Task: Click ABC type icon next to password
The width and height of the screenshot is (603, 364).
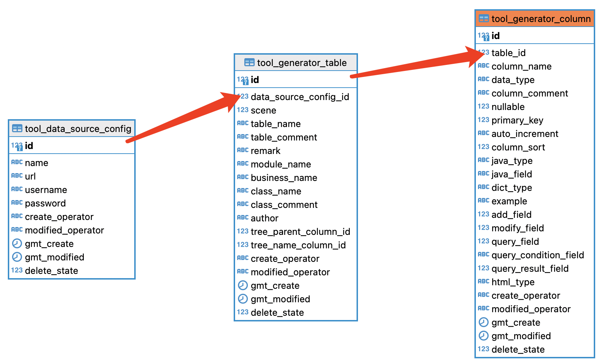Action: pos(17,203)
